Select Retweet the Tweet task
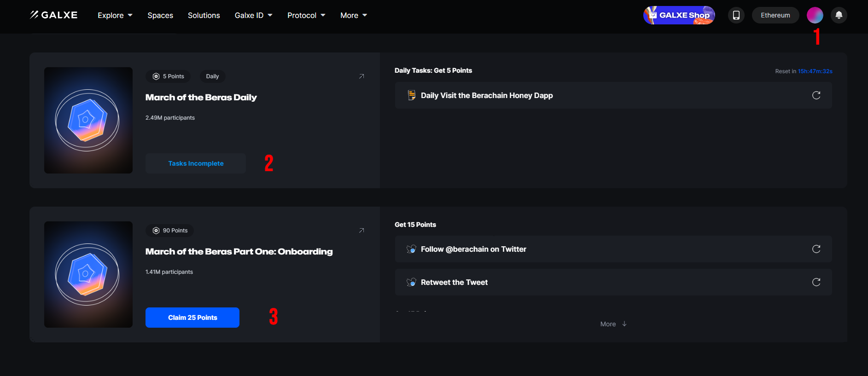Image resolution: width=868 pixels, height=376 pixels. 613,282
